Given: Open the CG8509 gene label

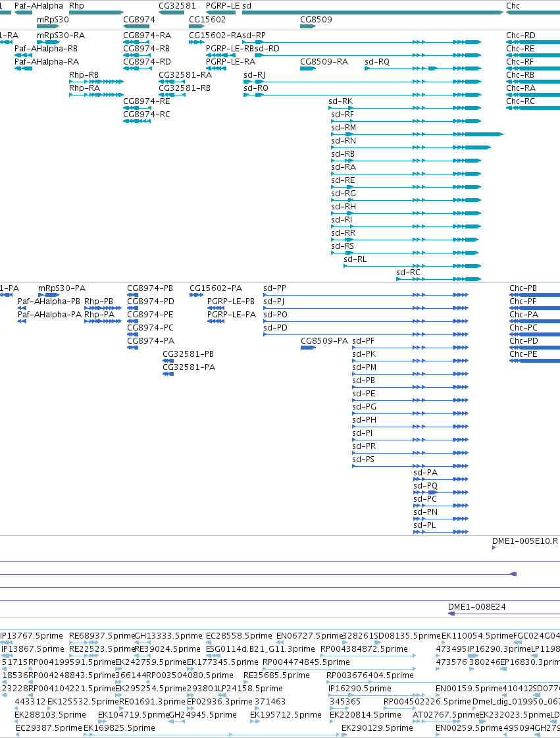Looking at the screenshot, I should tap(316, 19).
